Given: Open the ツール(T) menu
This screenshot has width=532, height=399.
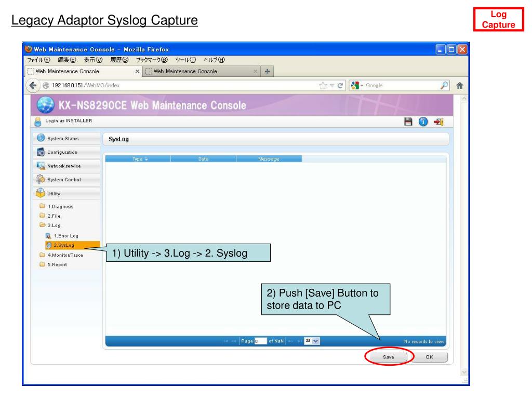Looking at the screenshot, I should pyautogui.click(x=185, y=60).
